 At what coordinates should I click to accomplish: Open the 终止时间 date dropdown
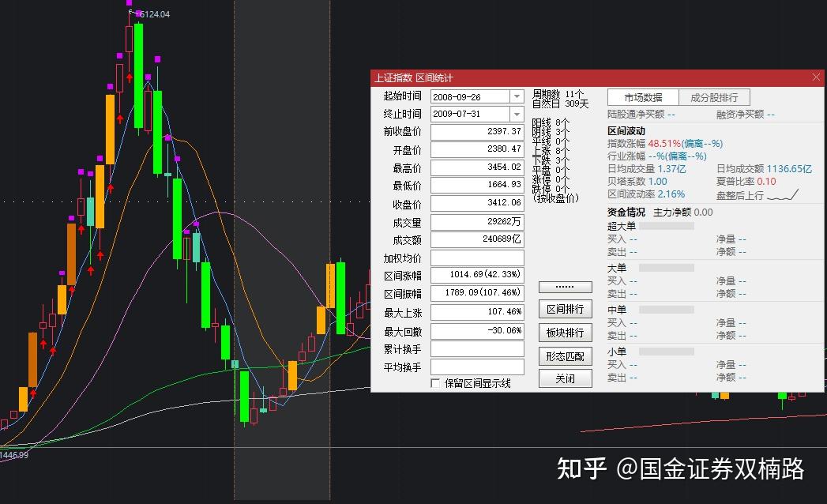pyautogui.click(x=517, y=114)
